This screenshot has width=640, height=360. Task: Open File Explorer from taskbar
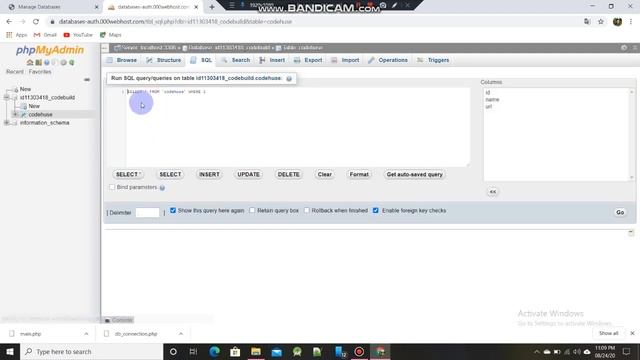pos(256,351)
